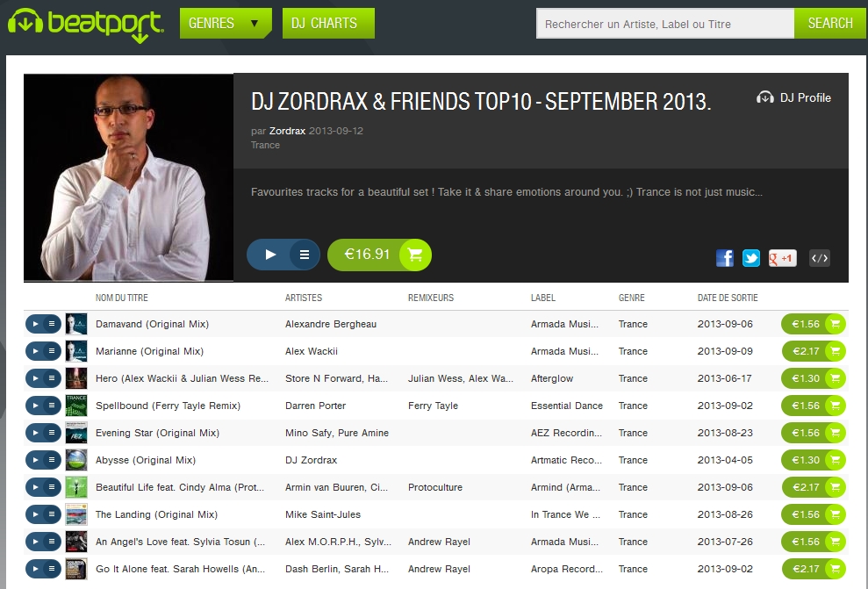868x589 pixels.
Task: Open Zordrax author link
Action: [287, 131]
